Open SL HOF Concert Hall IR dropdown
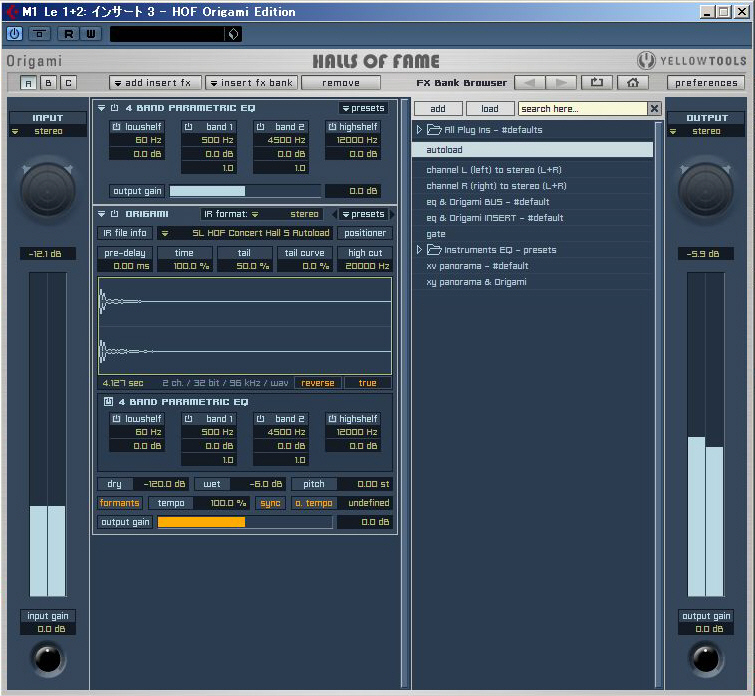Screen dimensions: 755x696 click(x=246, y=233)
